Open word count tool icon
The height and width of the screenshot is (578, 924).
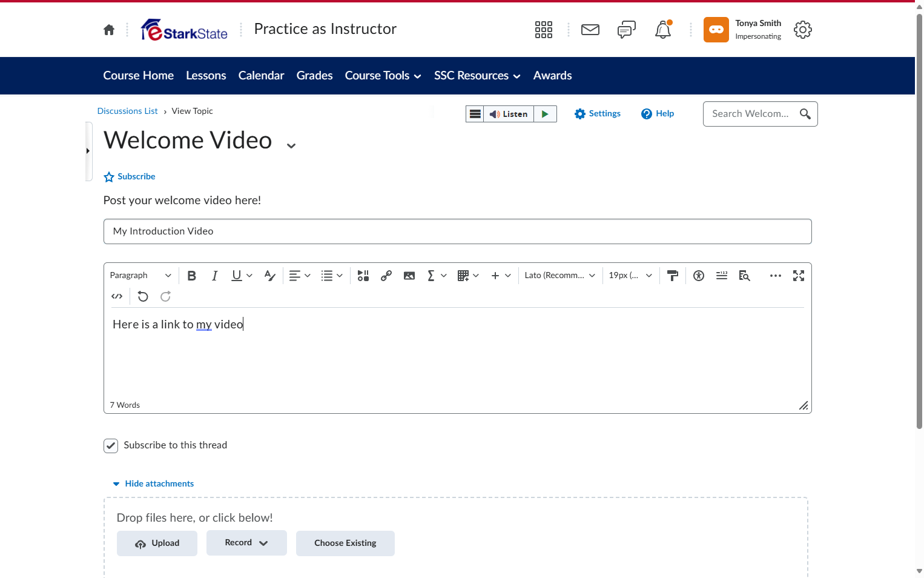point(722,276)
